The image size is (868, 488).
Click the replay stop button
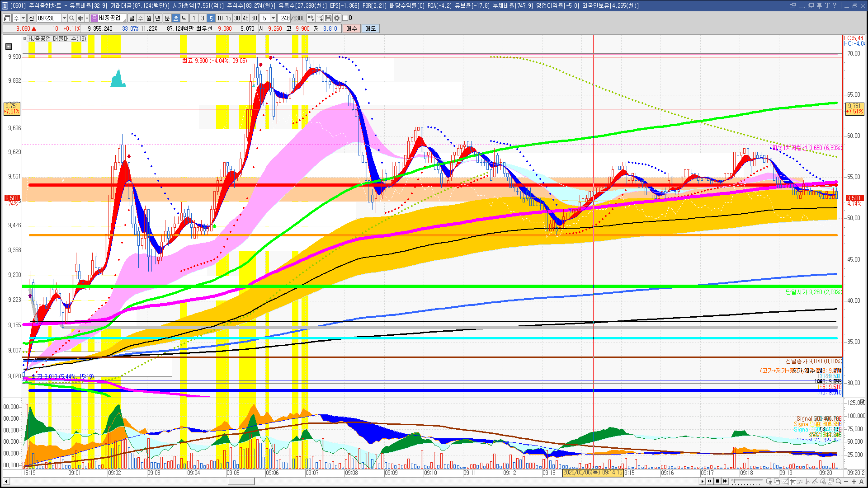(x=717, y=481)
